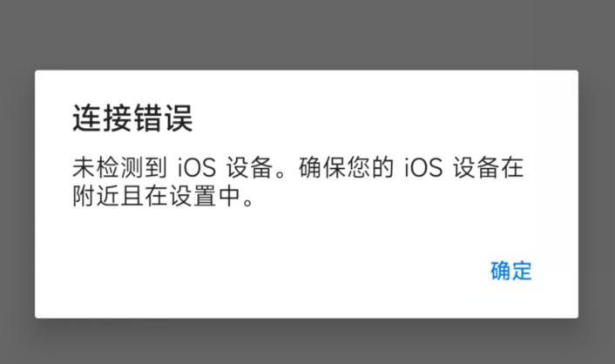Image resolution: width=615 pixels, height=364 pixels.
Task: Click the 连接错误 dialog title
Action: (x=132, y=118)
